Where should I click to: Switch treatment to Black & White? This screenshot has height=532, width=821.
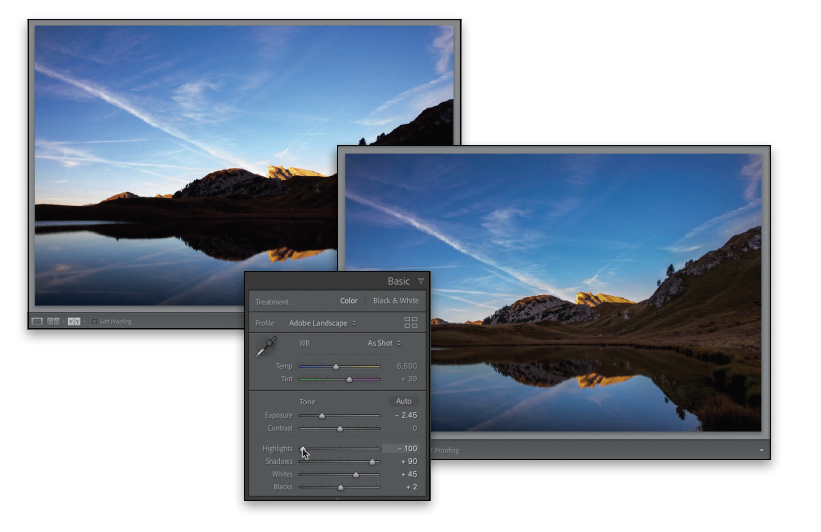tap(396, 301)
